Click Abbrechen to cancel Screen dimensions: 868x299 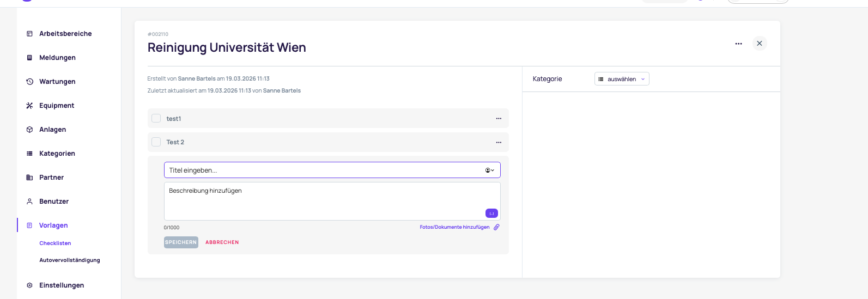(222, 242)
